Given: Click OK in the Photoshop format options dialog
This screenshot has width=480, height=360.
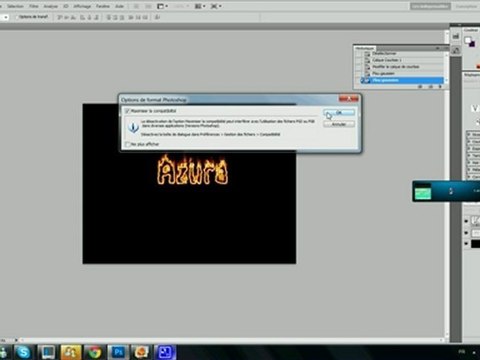Looking at the screenshot, I should [339, 113].
